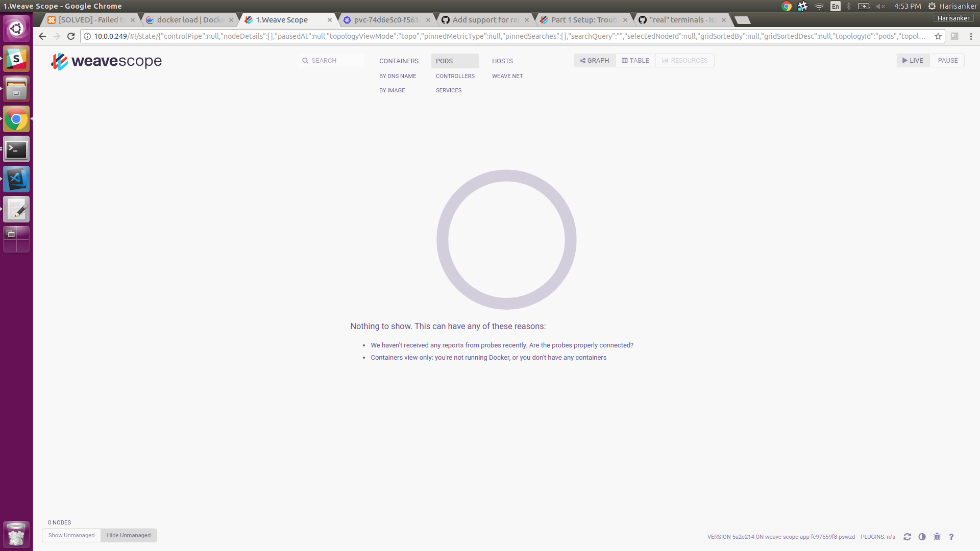View containers grouped By DNS Name
Image resolution: width=980 pixels, height=551 pixels.
(x=398, y=76)
